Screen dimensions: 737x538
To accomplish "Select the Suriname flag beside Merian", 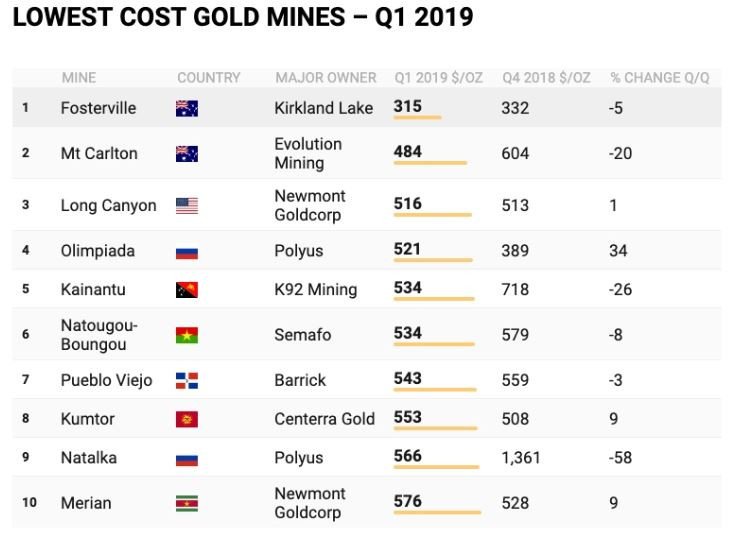I will [187, 503].
